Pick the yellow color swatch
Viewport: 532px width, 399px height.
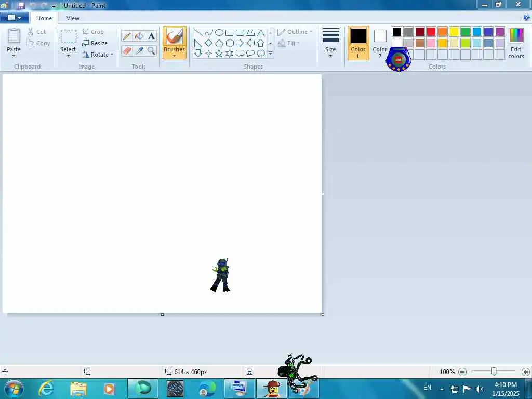click(454, 32)
